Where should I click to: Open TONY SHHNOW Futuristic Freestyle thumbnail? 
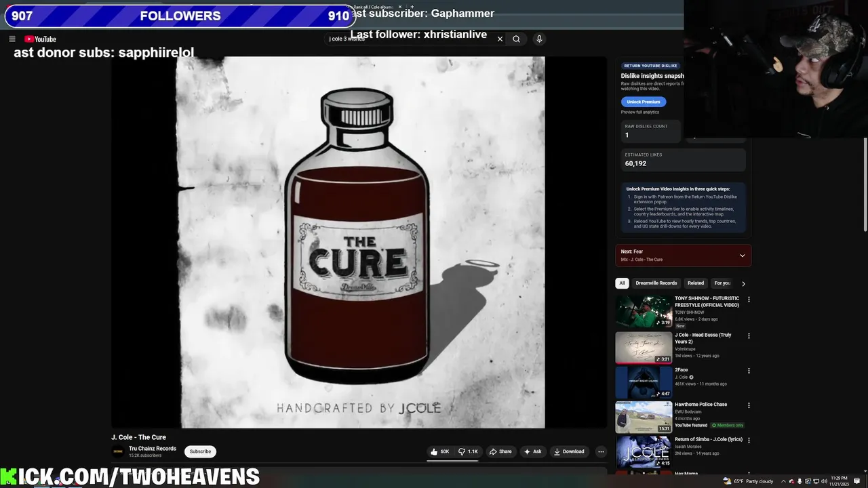(x=644, y=311)
